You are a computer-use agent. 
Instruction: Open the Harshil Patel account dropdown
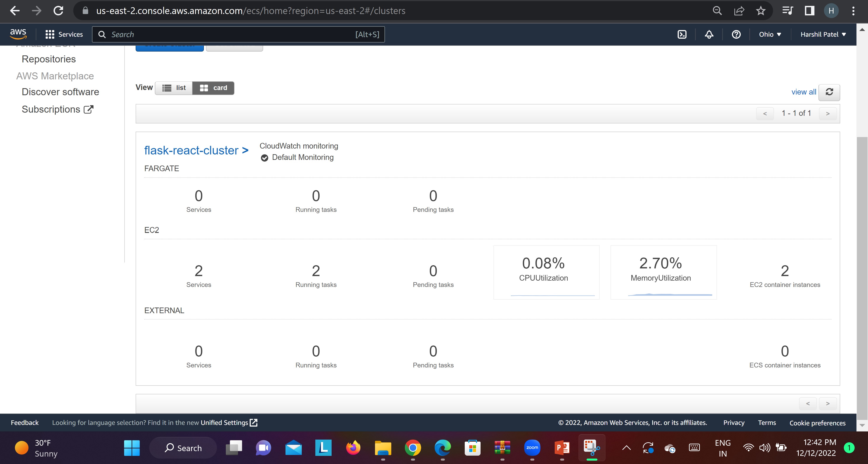point(823,34)
